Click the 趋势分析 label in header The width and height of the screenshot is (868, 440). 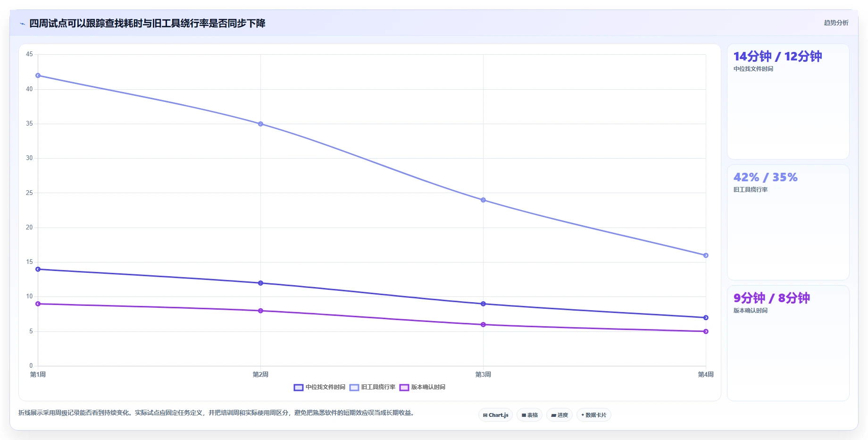pos(836,23)
